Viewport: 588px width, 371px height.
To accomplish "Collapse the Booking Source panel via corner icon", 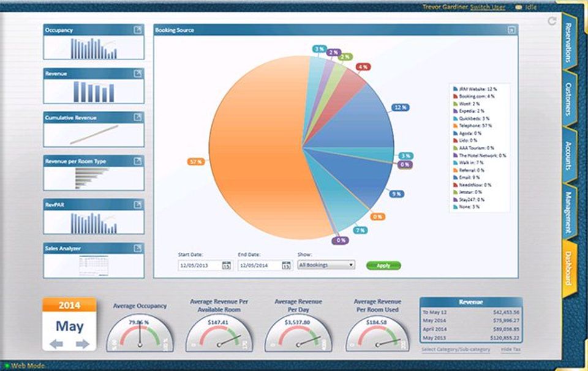I will click(x=511, y=30).
